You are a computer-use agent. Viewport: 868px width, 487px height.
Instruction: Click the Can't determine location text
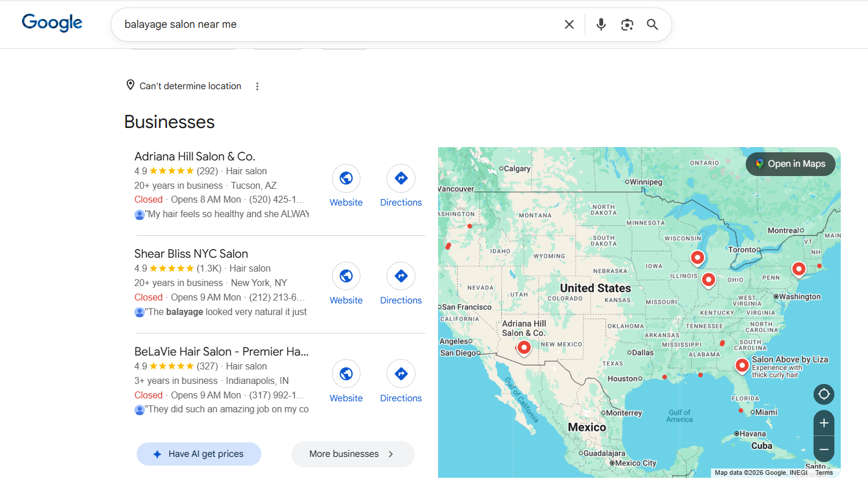pyautogui.click(x=190, y=86)
